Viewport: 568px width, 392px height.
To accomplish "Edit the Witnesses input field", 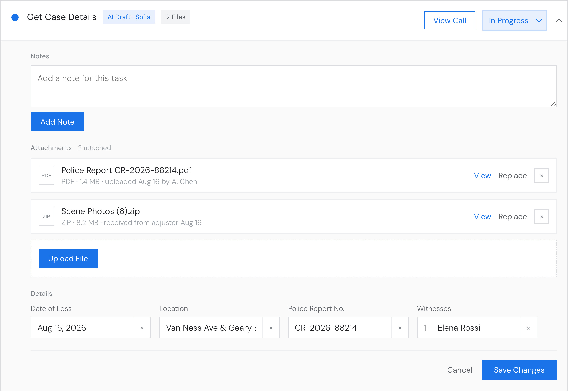I will pyautogui.click(x=469, y=328).
